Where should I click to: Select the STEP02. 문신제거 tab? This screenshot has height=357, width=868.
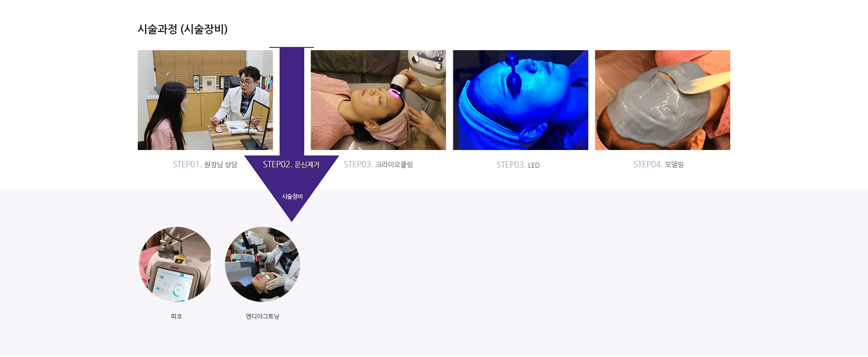tap(291, 165)
